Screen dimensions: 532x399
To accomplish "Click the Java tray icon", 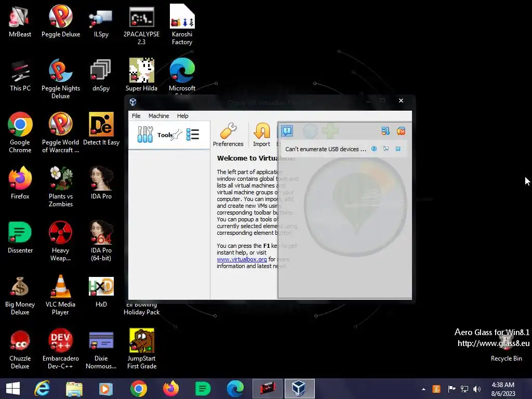I will 436,389.
